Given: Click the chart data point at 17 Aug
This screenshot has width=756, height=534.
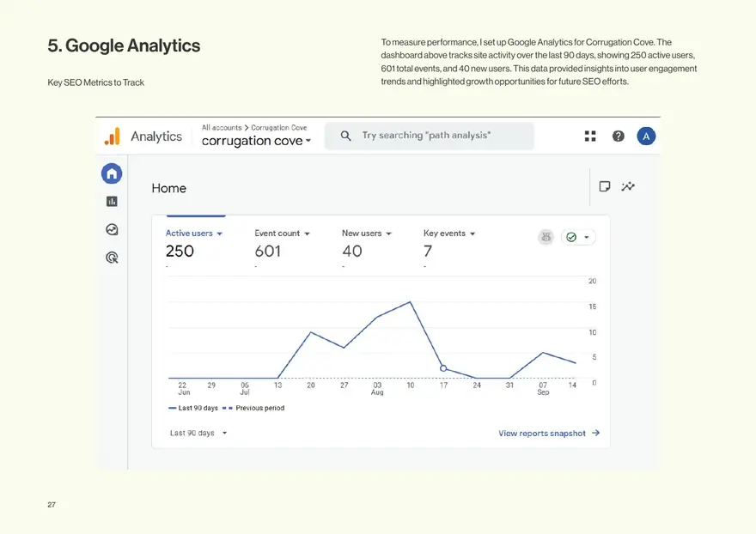Looking at the screenshot, I should click(x=443, y=368).
